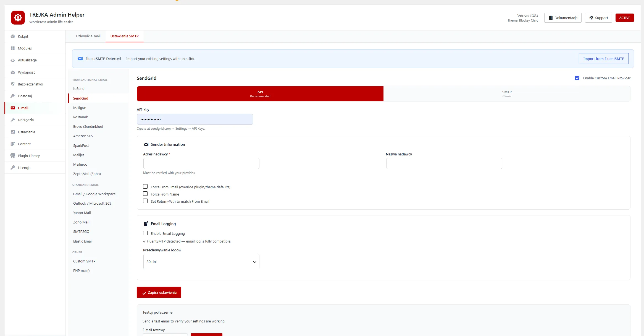Switch to the Dziennik e-mail tab

[x=88, y=36]
